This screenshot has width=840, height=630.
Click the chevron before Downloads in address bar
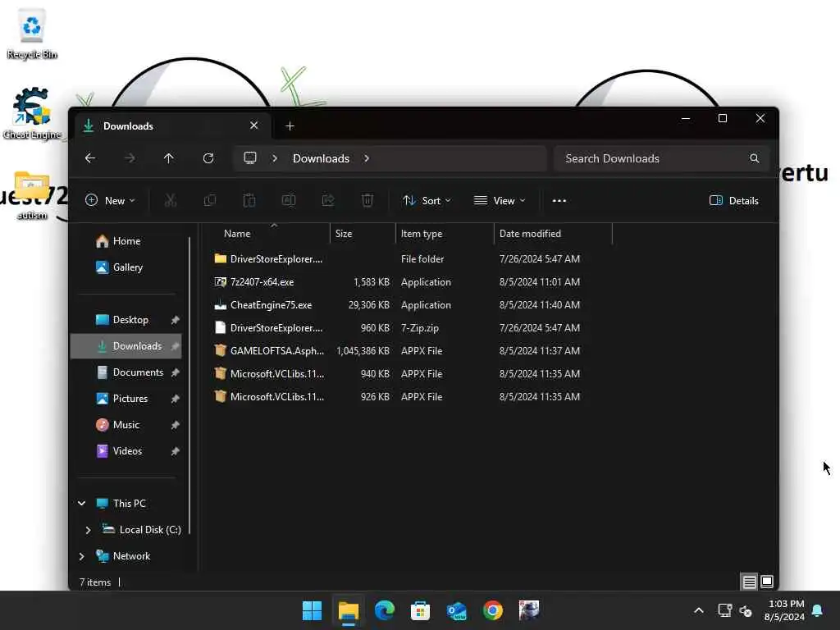pyautogui.click(x=274, y=158)
